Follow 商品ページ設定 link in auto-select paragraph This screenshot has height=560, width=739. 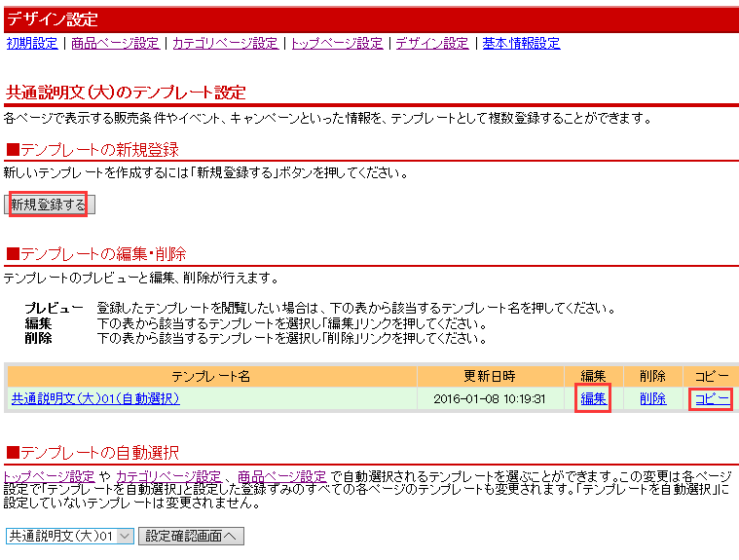click(281, 476)
